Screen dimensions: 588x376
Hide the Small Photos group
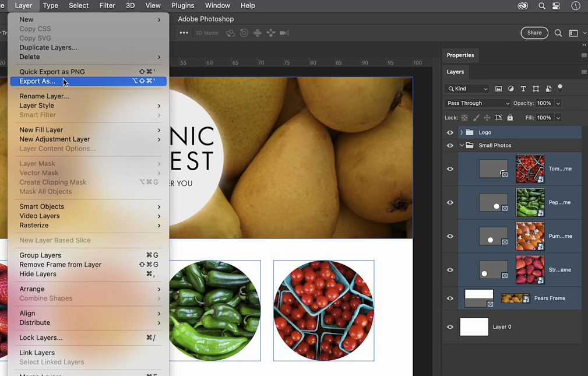[x=450, y=146]
